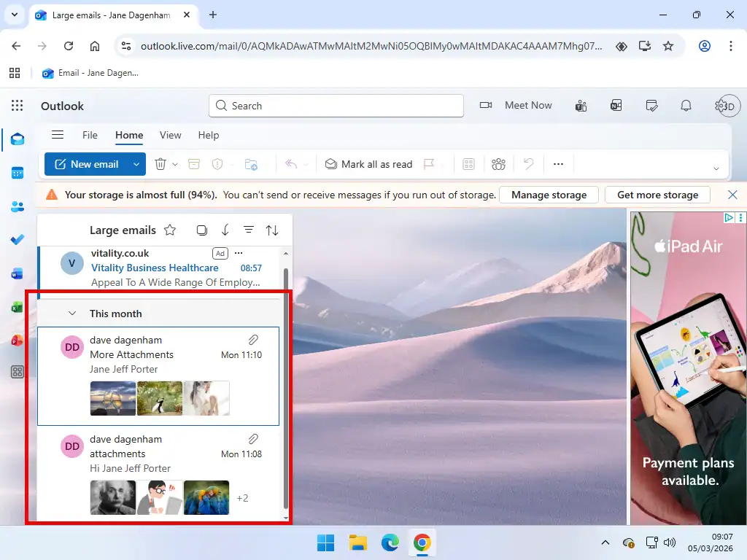
Task: Select dave dagenham's email via its avatar checkbox
Action: pyautogui.click(x=71, y=347)
